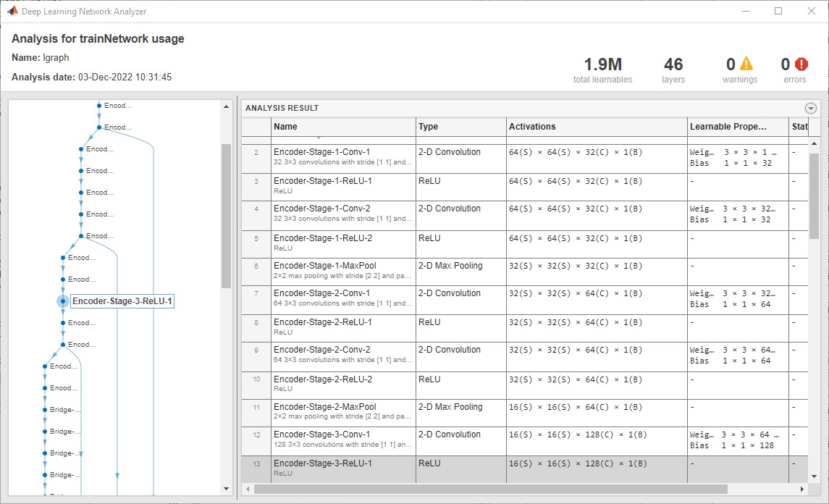Select the Encoder-Stage-1-MaxPool row
Image resolution: width=829 pixels, height=504 pixels.
tap(343, 270)
